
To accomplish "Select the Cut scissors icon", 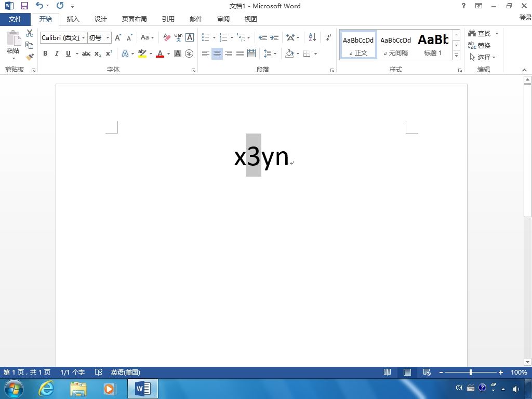I will pos(30,33).
